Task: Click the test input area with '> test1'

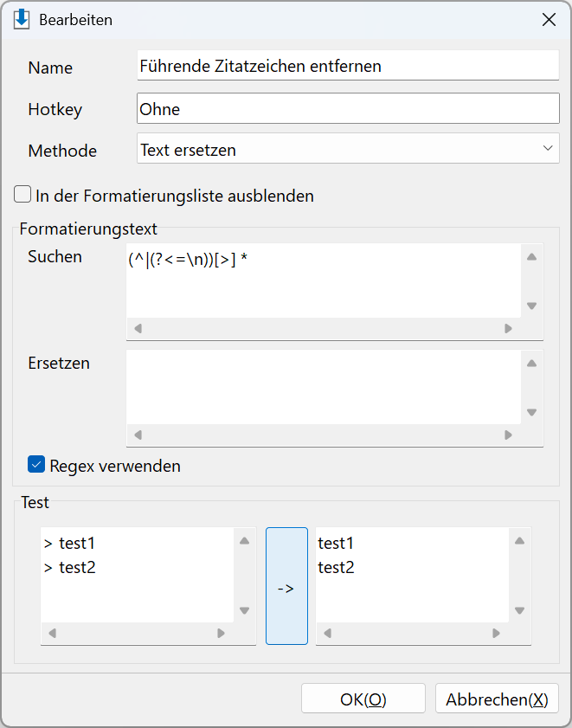Action: pyautogui.click(x=137, y=575)
